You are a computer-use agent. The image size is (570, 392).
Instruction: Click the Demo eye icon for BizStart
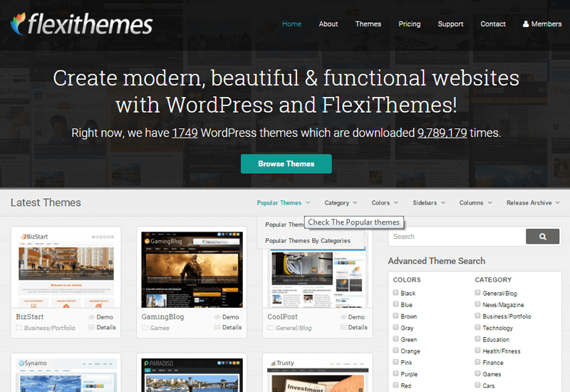pos(92,317)
